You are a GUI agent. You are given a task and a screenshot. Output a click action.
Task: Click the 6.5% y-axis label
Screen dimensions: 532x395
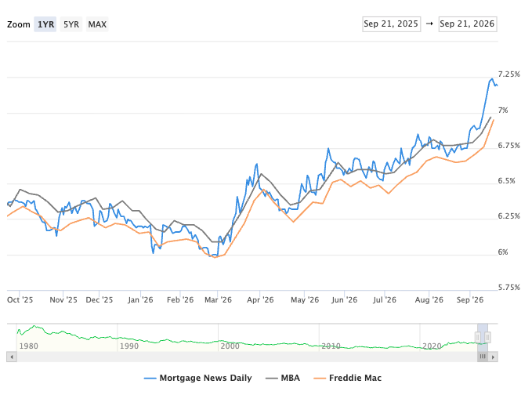(x=507, y=181)
